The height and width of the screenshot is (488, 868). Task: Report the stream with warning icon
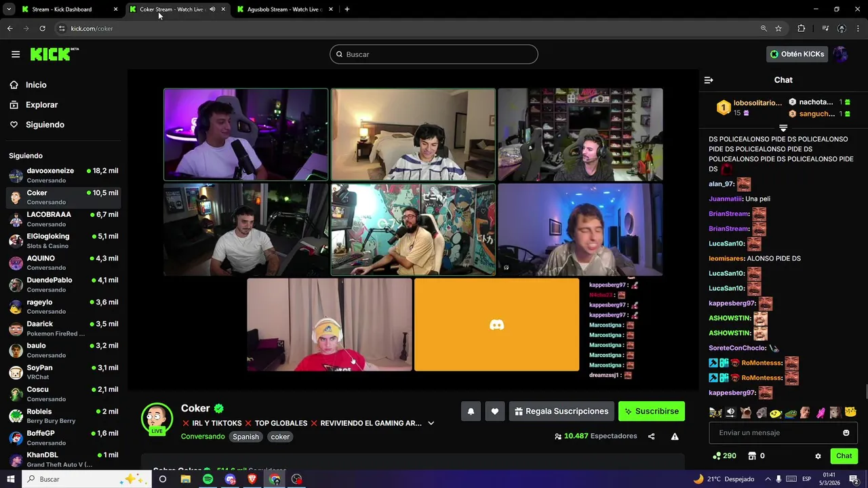pyautogui.click(x=675, y=436)
